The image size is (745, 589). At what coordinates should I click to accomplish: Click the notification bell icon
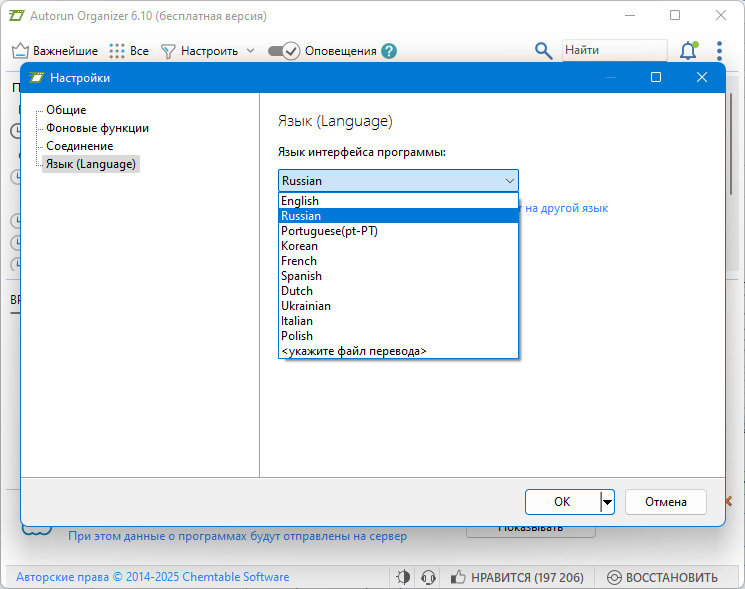(688, 51)
